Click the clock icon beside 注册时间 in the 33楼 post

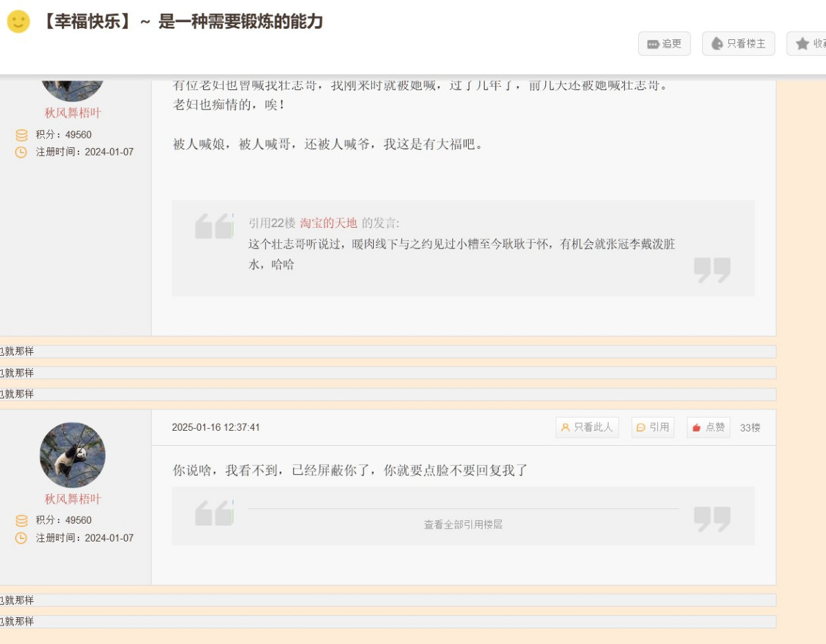[21, 538]
